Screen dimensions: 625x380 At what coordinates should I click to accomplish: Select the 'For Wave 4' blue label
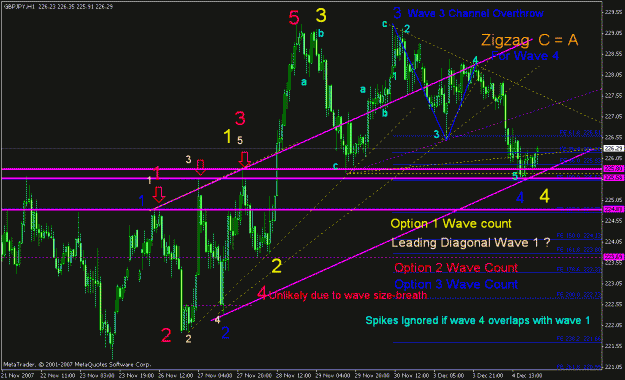pyautogui.click(x=525, y=55)
